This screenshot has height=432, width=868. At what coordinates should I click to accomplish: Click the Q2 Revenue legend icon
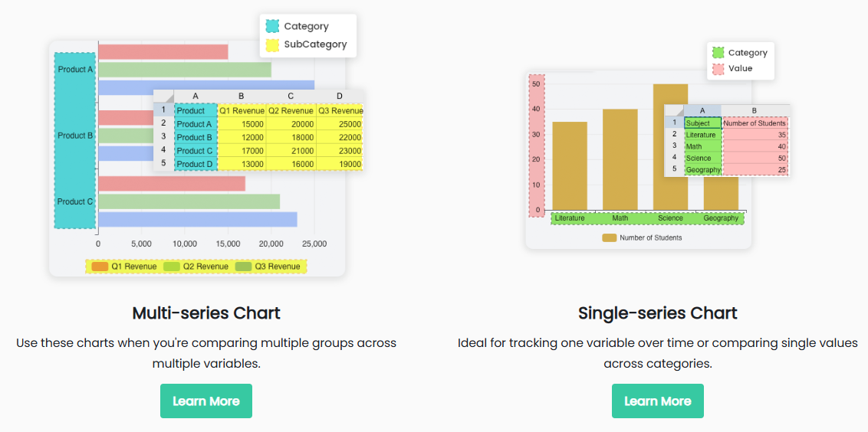[172, 267]
